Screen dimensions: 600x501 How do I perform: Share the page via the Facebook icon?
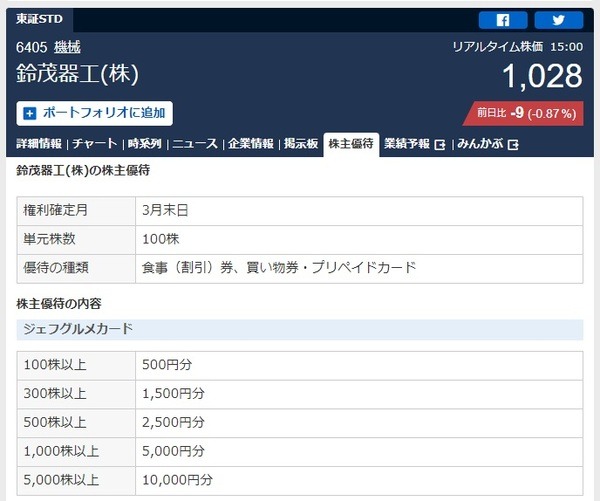(x=503, y=20)
